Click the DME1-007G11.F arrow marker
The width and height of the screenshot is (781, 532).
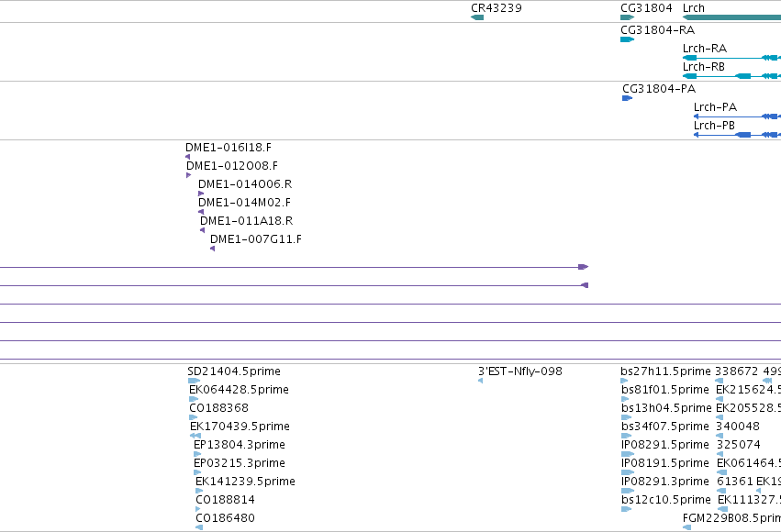(x=213, y=249)
